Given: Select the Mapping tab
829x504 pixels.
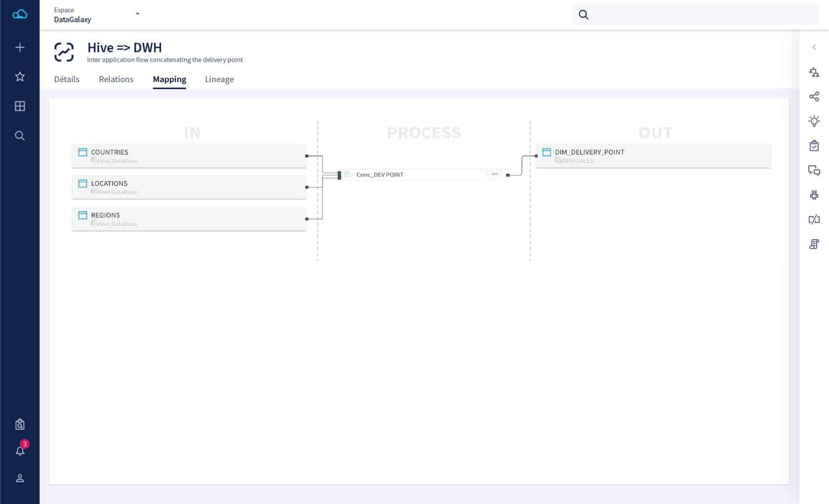Looking at the screenshot, I should click(x=169, y=79).
